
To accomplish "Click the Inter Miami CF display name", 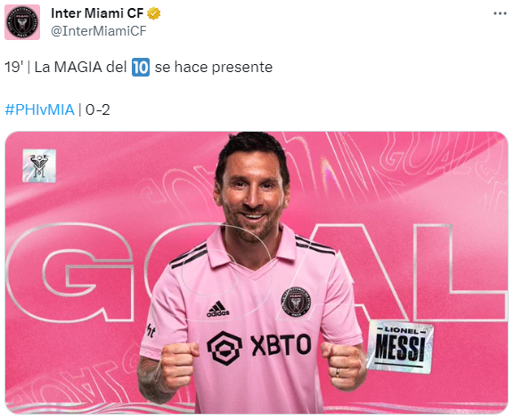I will coord(97,13).
